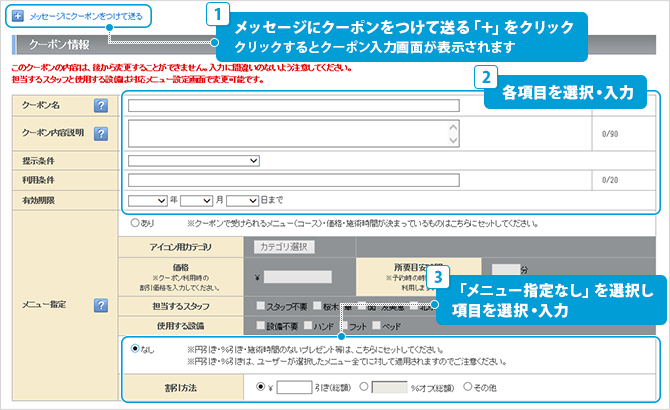This screenshot has height=410, width=670.
Task: Select the あり menu designation radio button
Action: coord(135,222)
